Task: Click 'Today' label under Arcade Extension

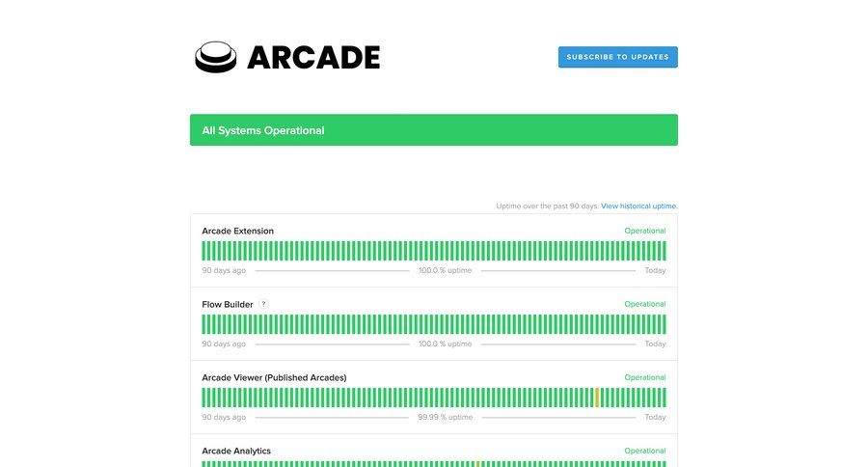Action: pos(656,270)
